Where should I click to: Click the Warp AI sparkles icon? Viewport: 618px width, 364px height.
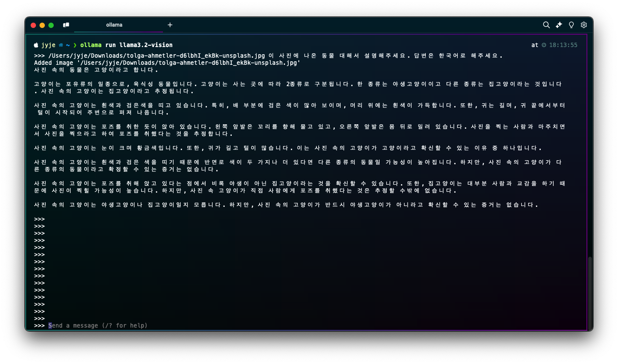coord(559,25)
